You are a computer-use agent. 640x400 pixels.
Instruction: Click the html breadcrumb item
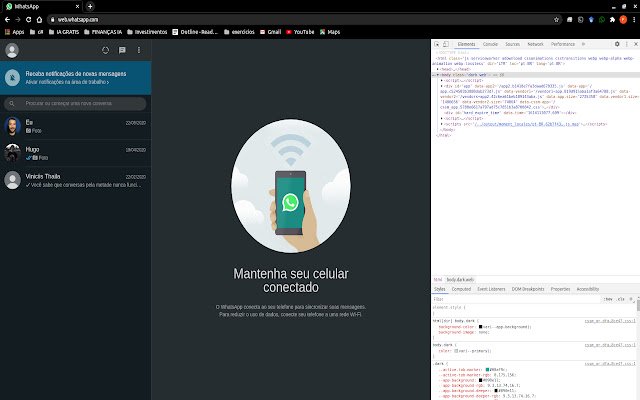click(438, 280)
